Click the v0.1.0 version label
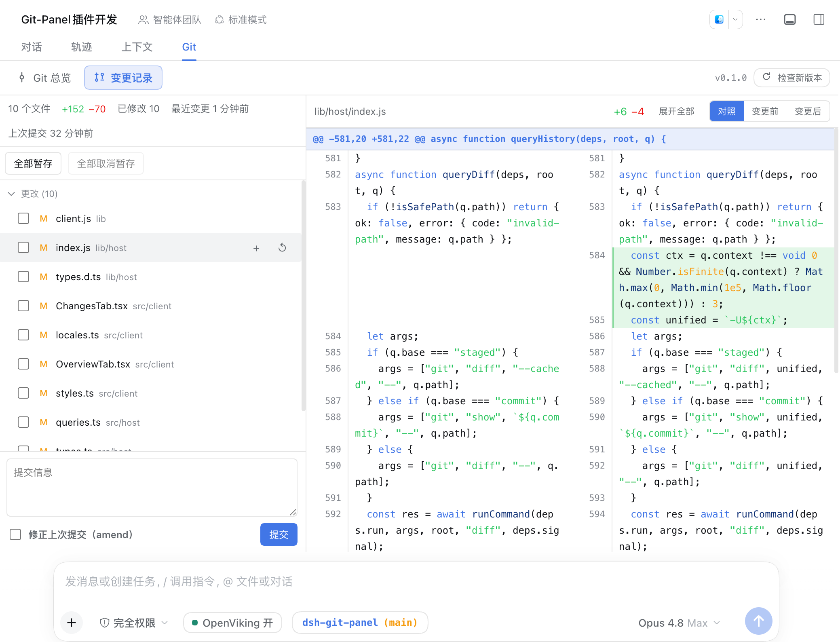Image resolution: width=840 pixels, height=642 pixels. click(x=730, y=78)
